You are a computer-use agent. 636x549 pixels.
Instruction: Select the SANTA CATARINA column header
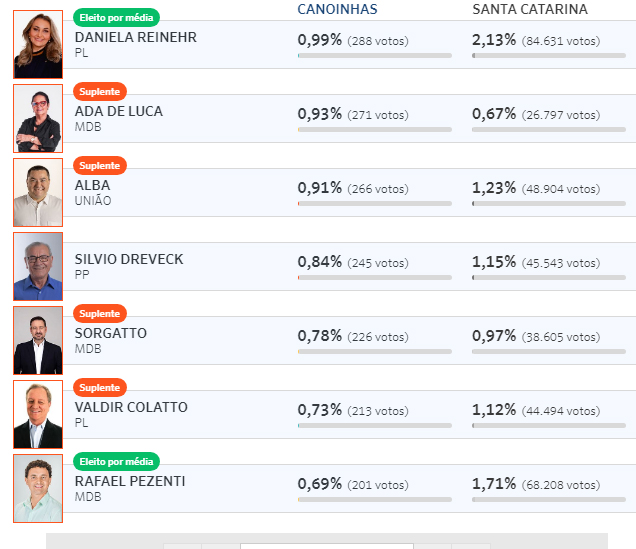(x=530, y=9)
